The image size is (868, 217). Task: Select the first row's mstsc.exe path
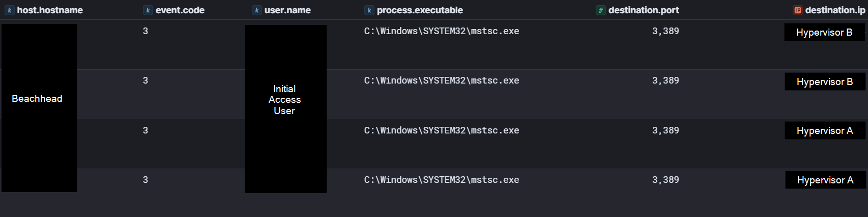(x=442, y=31)
